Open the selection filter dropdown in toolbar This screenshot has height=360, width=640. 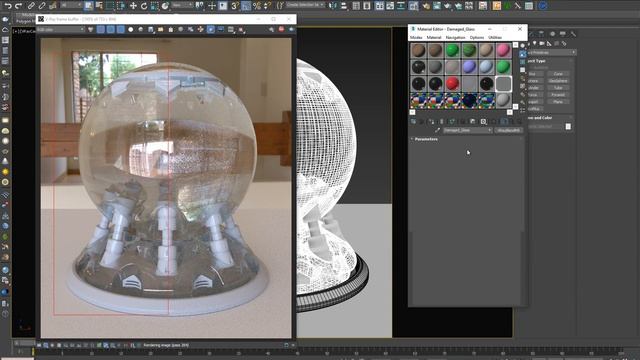tap(70, 5)
